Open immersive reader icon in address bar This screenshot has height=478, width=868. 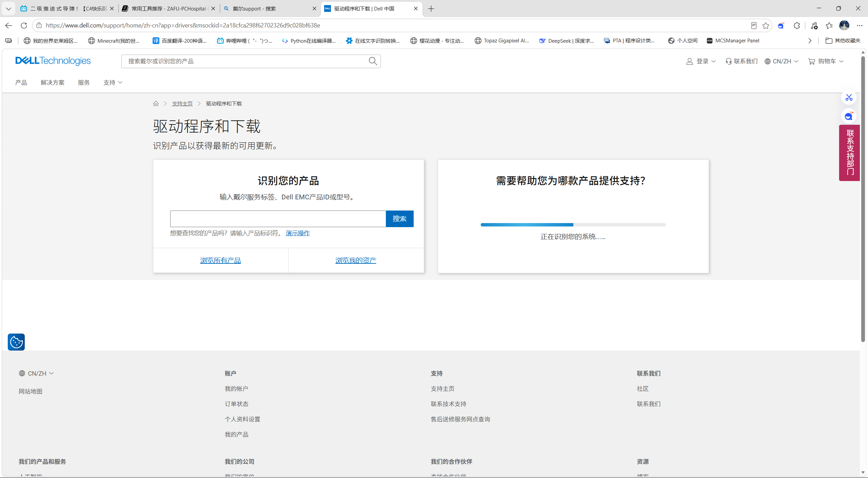[x=753, y=25]
